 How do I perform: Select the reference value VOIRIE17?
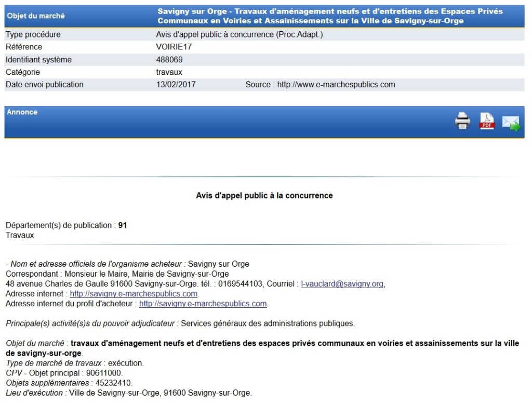tap(174, 47)
